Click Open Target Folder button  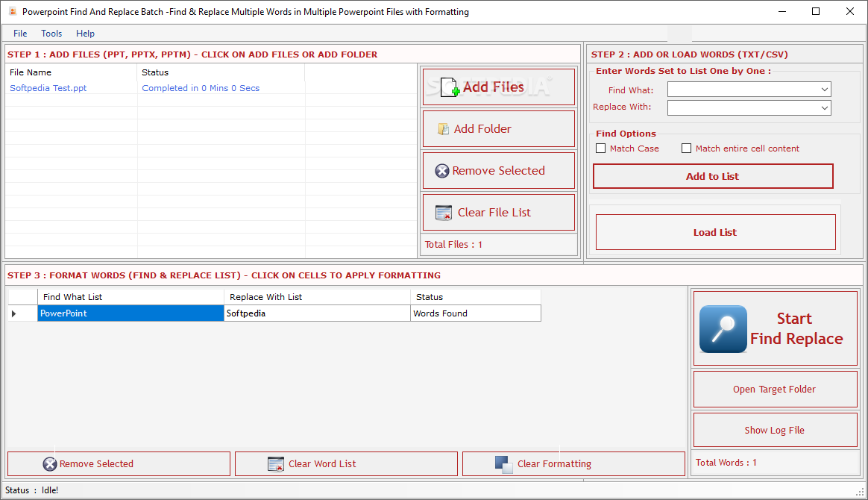click(775, 390)
